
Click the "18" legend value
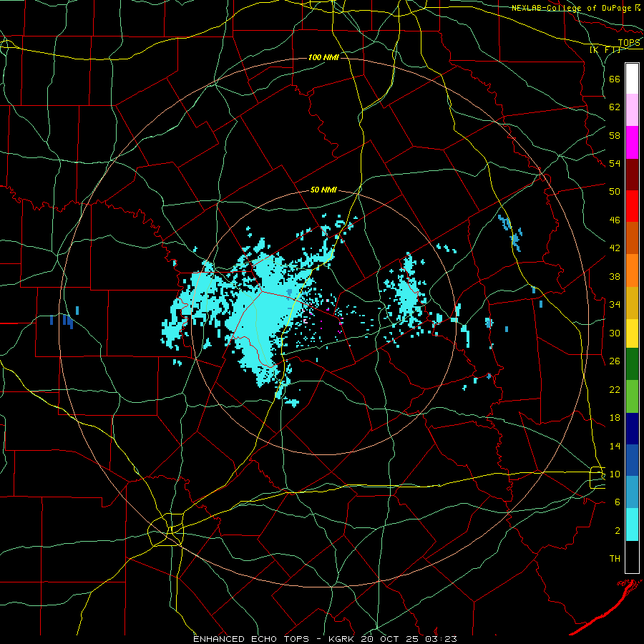pos(615,418)
